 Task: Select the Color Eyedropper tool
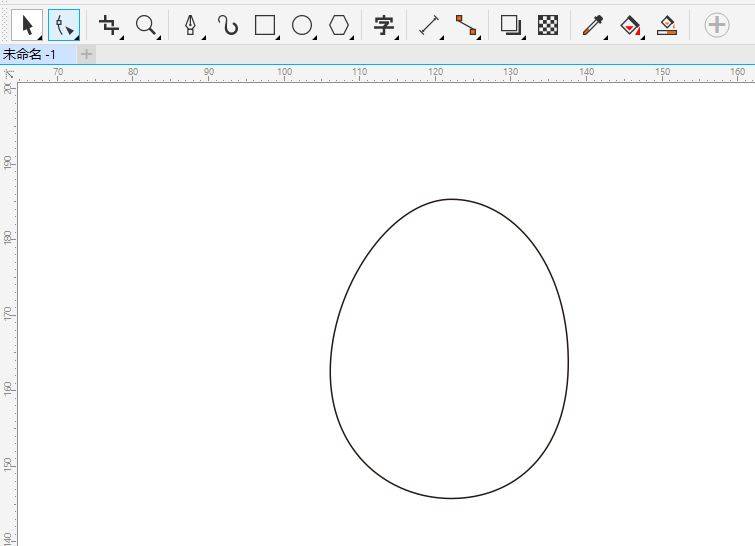tap(593, 25)
